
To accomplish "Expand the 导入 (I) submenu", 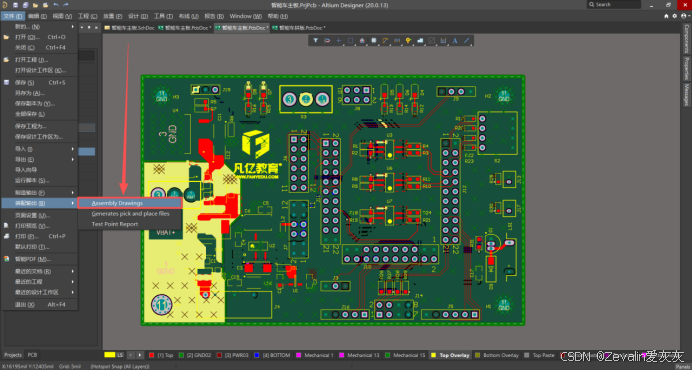I will point(40,149).
